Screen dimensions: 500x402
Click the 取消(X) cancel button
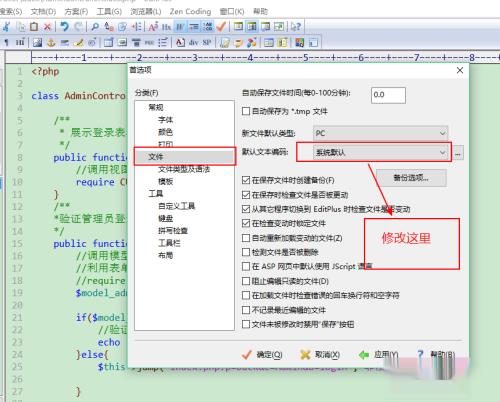pyautogui.click(x=320, y=355)
